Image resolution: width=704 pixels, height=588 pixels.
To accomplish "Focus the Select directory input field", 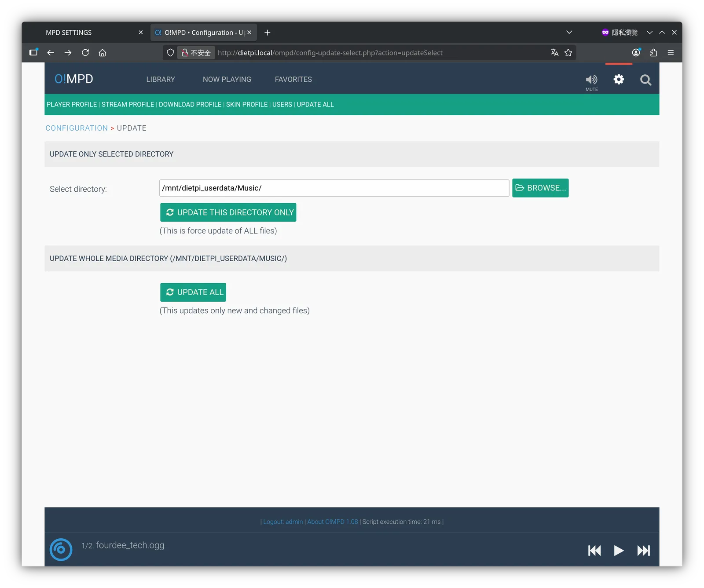I will (334, 188).
